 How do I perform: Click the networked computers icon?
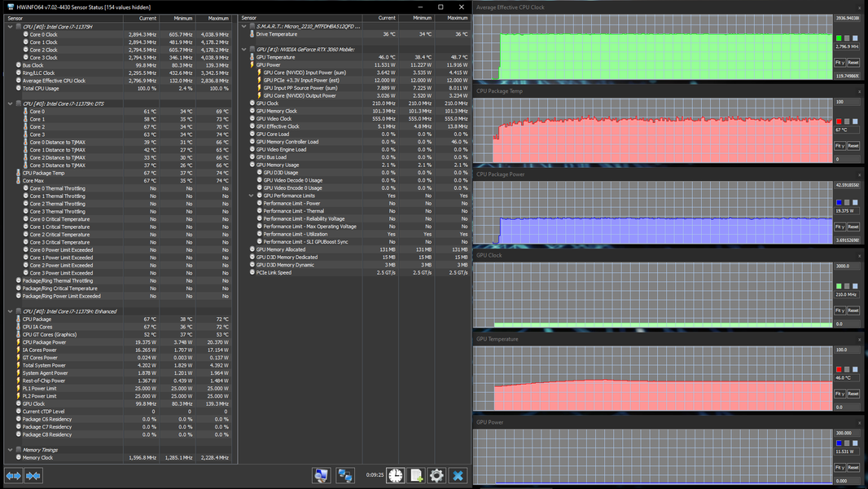[345, 475]
